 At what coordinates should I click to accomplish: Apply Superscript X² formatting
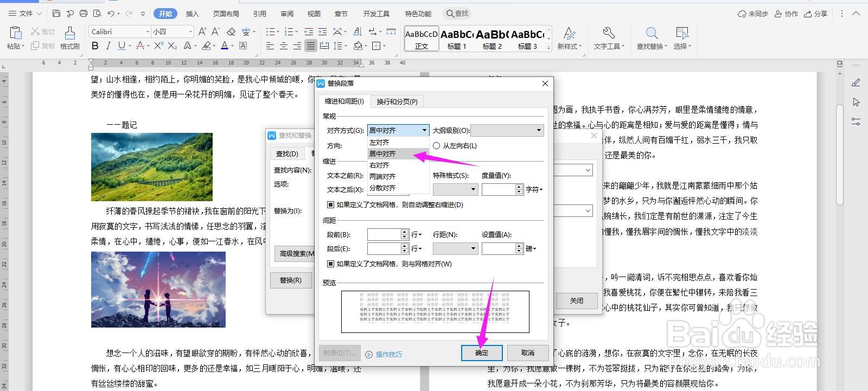click(158, 46)
